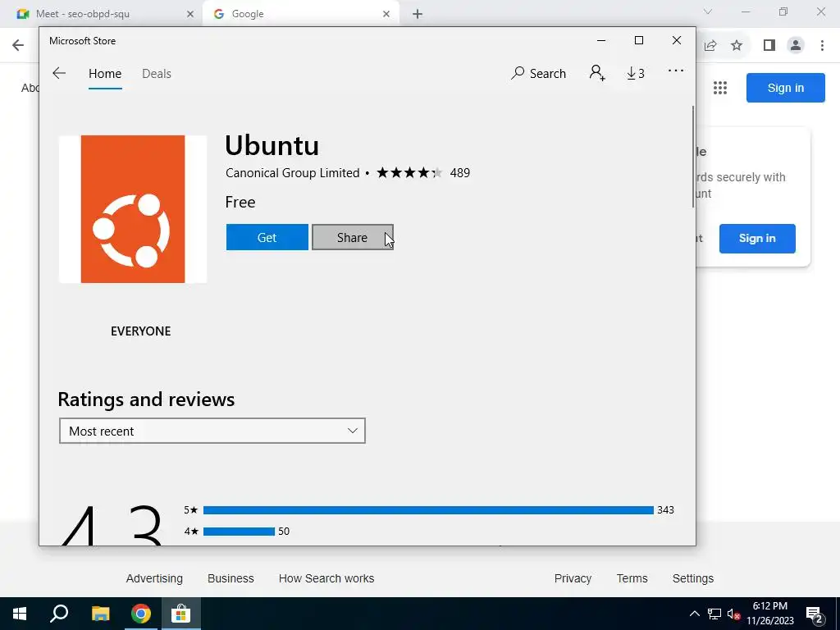Open Advertising link in Google footer
Image resolution: width=840 pixels, height=630 pixels.
pos(154,578)
